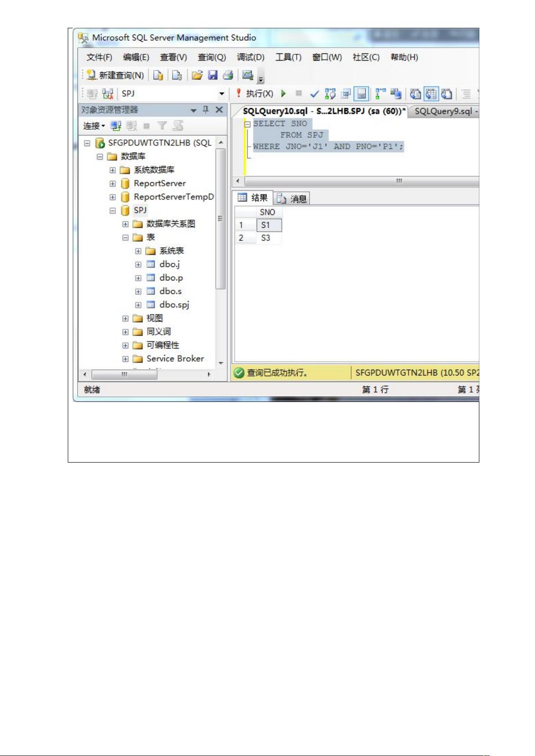Click the Object Explorer refresh icon
The height and width of the screenshot is (756, 535).
[178, 126]
